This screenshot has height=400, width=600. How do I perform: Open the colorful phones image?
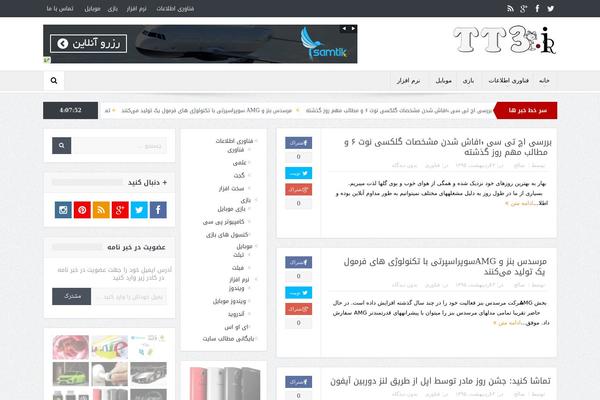pos(225,384)
